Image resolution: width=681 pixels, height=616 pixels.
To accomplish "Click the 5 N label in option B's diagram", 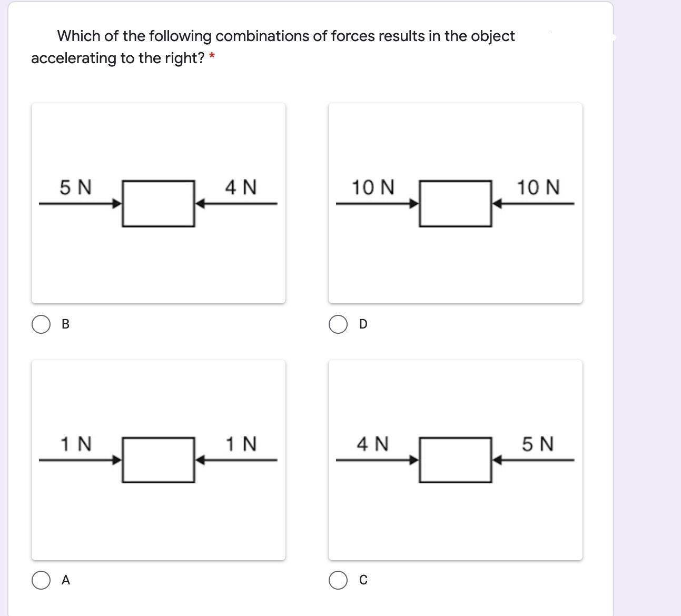I will pos(75,187).
